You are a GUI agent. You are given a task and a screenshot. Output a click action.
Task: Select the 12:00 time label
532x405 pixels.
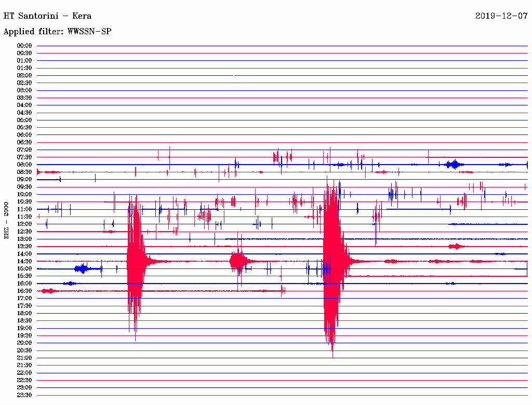click(24, 224)
